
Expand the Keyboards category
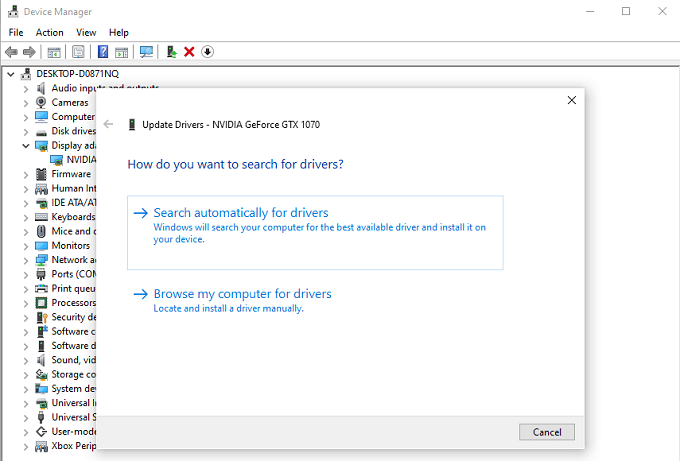point(26,217)
